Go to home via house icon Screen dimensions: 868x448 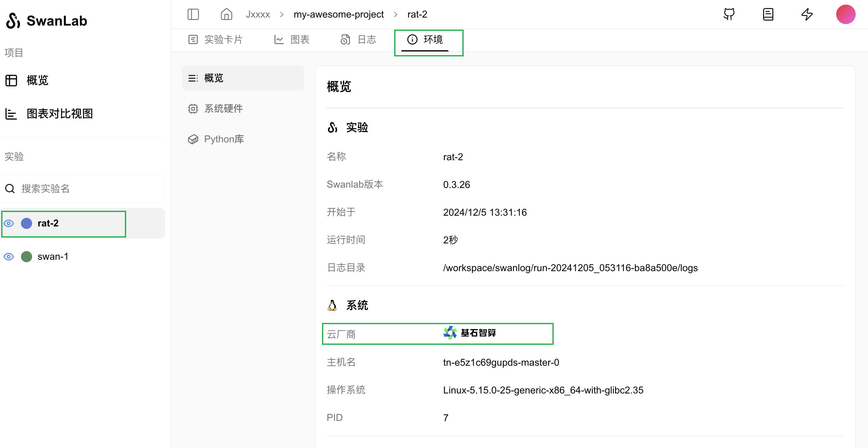pos(226,14)
